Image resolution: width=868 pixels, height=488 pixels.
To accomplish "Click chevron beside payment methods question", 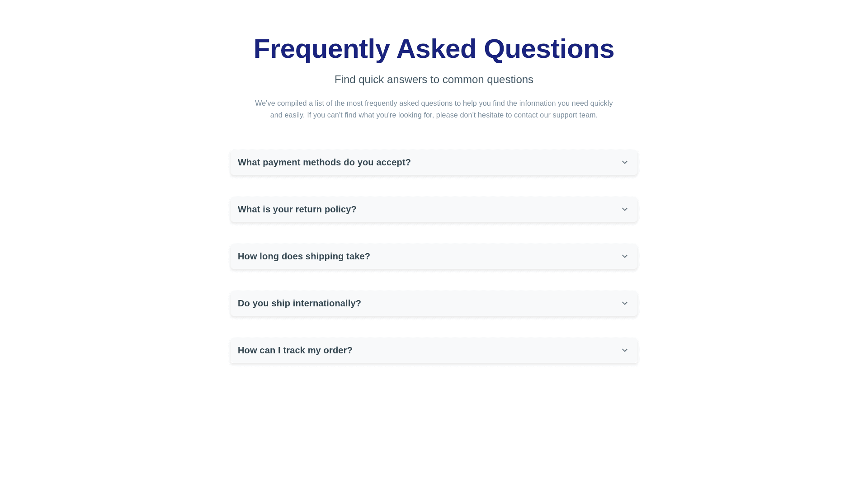I will [624, 162].
